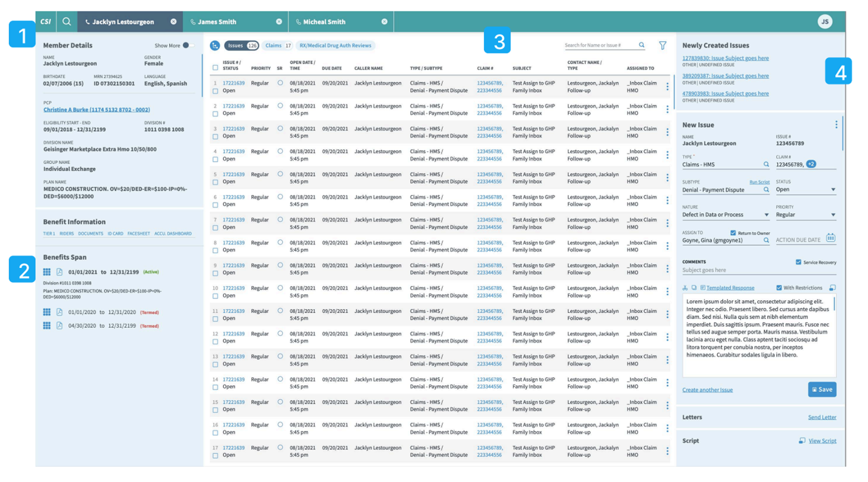Open the New Issue panel kebab menu
Image resolution: width=868 pixels, height=482 pixels.
coord(836,124)
